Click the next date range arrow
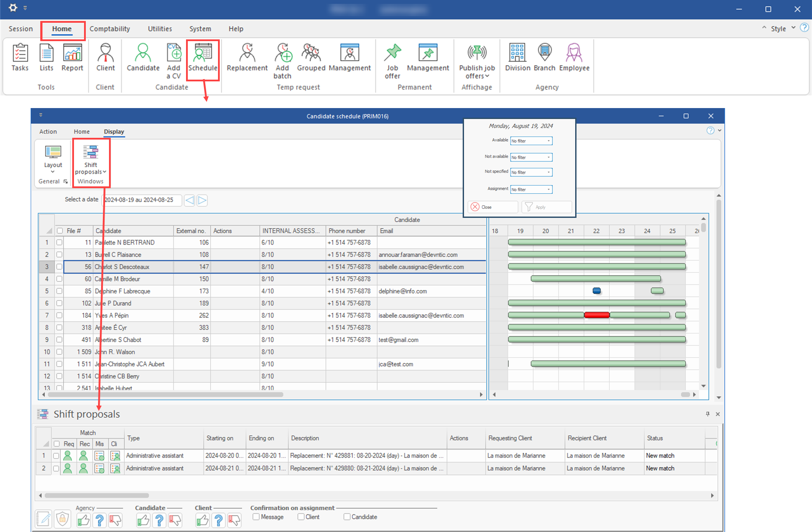This screenshot has width=812, height=532. coord(202,200)
